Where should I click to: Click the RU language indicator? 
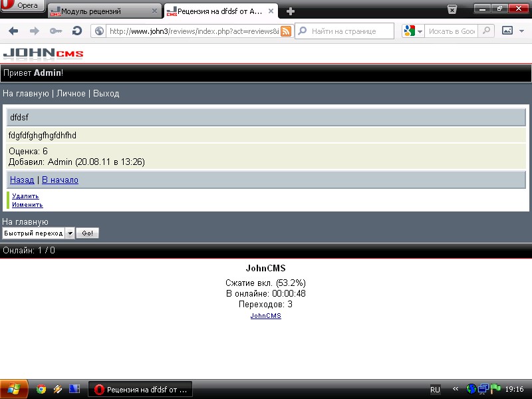coord(435,390)
